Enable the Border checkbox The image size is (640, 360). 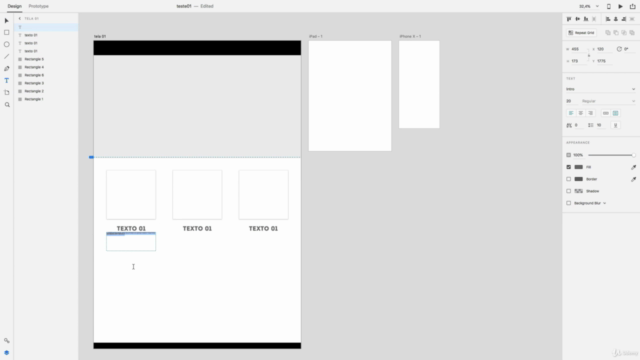(x=569, y=179)
